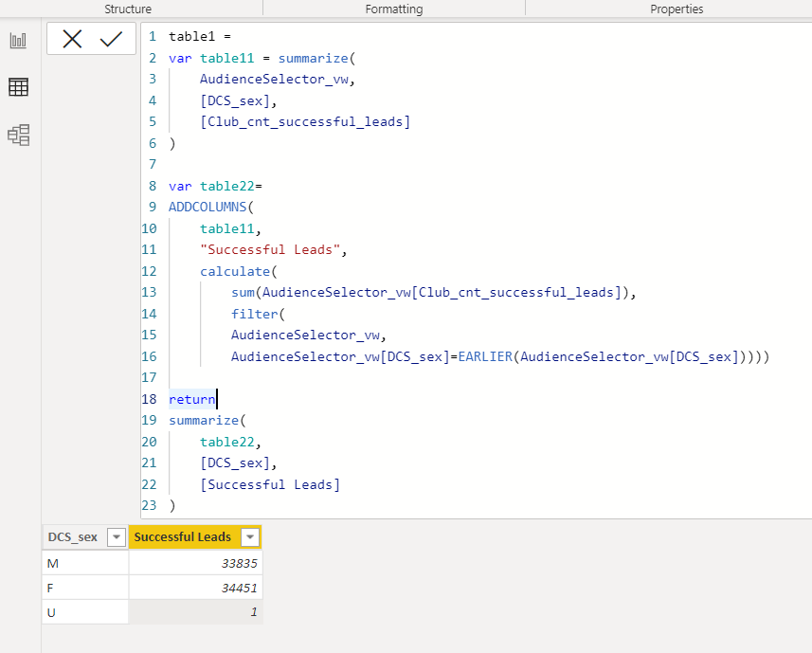Image resolution: width=812 pixels, height=653 pixels.
Task: Place cursor on 'table1 =' line
Action: pyautogui.click(x=200, y=37)
